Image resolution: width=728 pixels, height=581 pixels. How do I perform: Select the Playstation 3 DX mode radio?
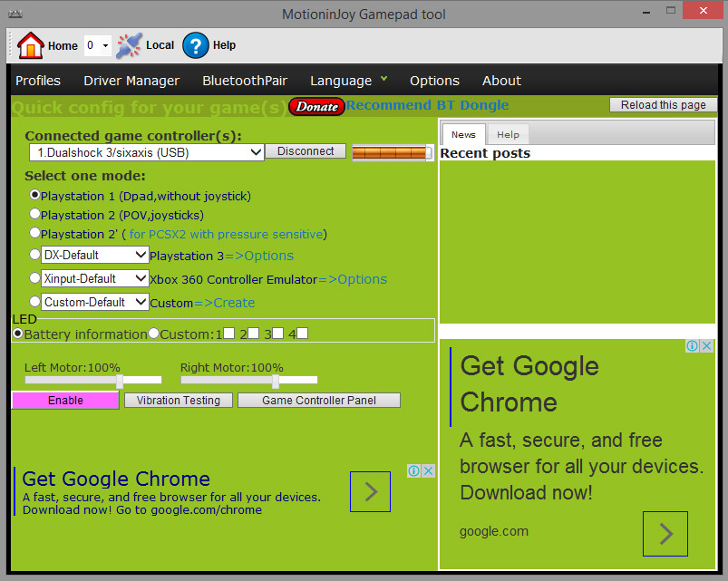pyautogui.click(x=34, y=255)
